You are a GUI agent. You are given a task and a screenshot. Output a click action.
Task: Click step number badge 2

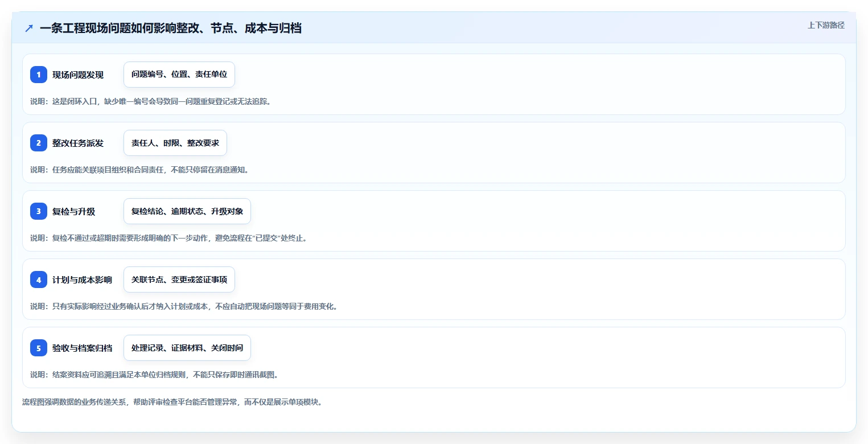coord(39,143)
